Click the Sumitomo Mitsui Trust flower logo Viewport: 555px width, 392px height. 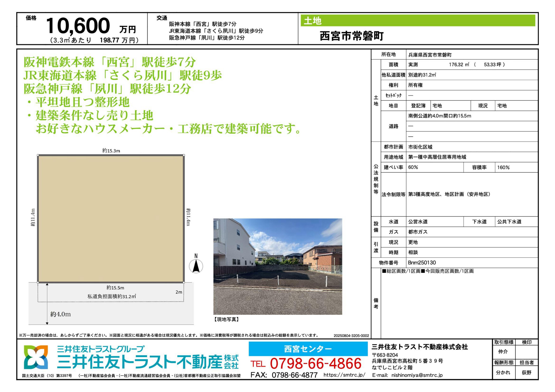tap(36, 357)
